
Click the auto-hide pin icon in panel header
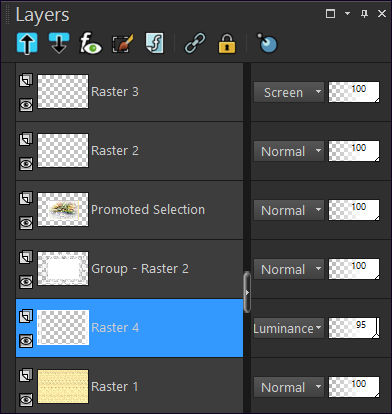click(364, 14)
